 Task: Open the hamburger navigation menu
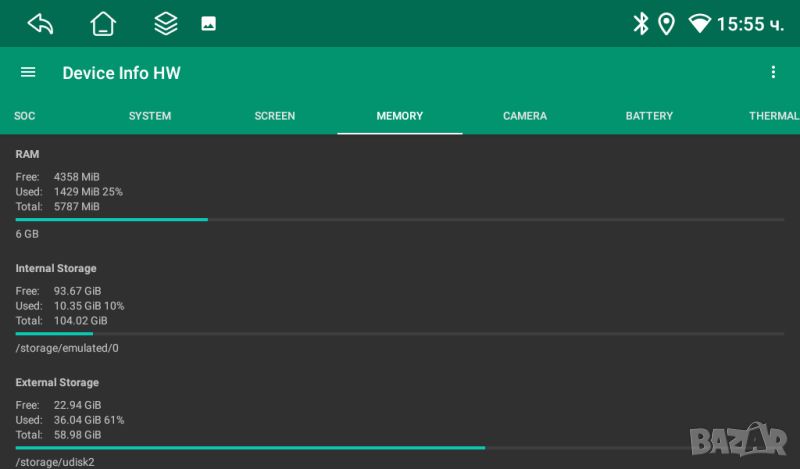click(28, 72)
